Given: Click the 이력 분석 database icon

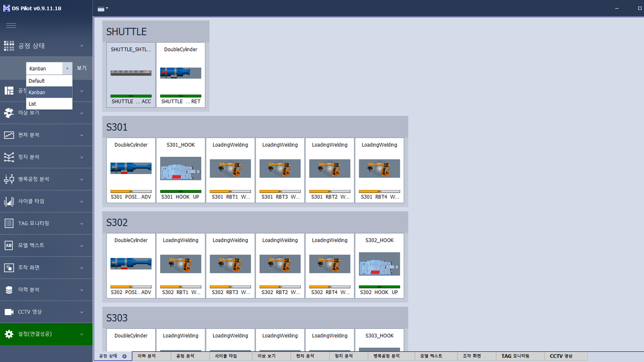Looking at the screenshot, I should pyautogui.click(x=9, y=290).
